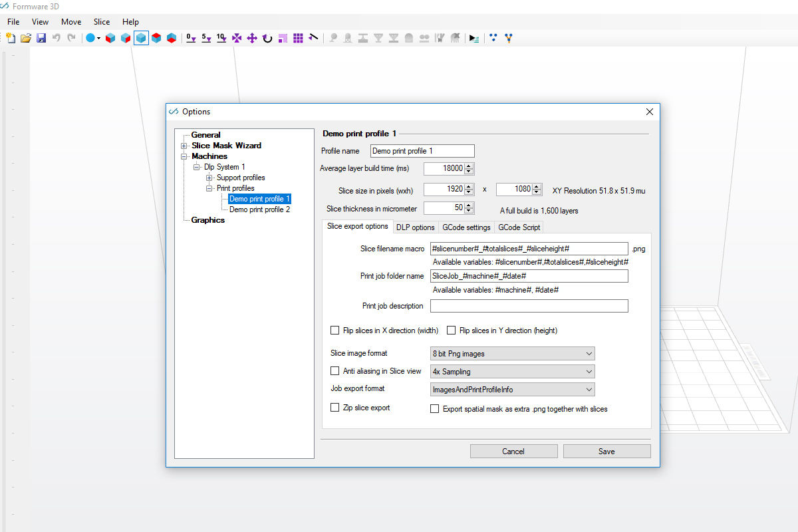This screenshot has height=532, width=798.
Task: Switch to the DLP options tab
Action: click(x=415, y=227)
